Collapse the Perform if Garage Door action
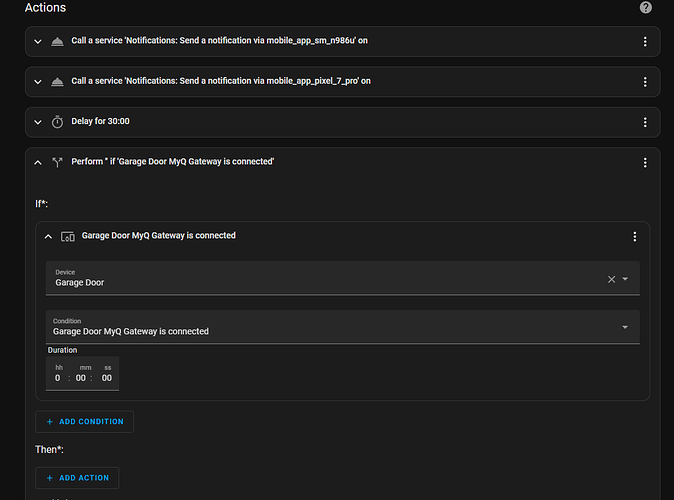674x500 pixels. coord(37,162)
